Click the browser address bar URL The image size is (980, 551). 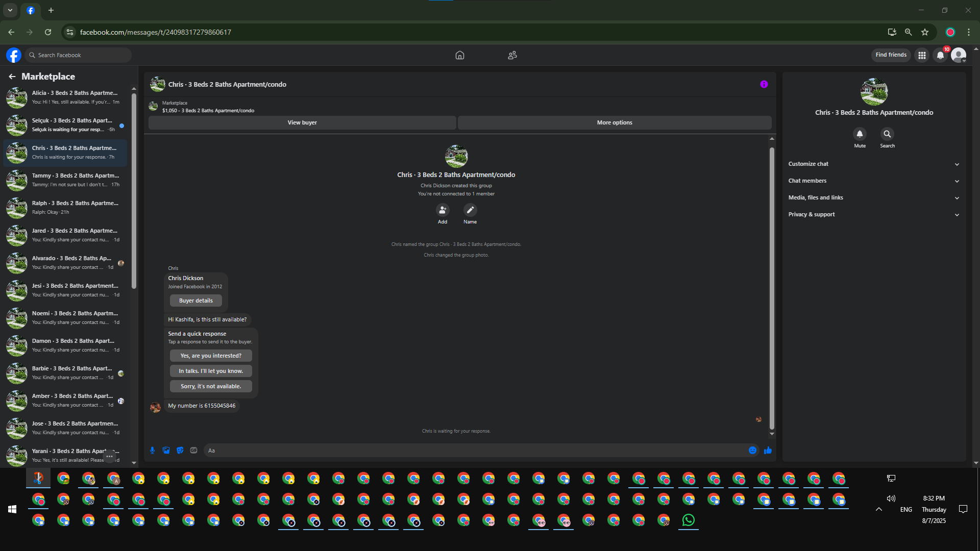[x=156, y=32]
